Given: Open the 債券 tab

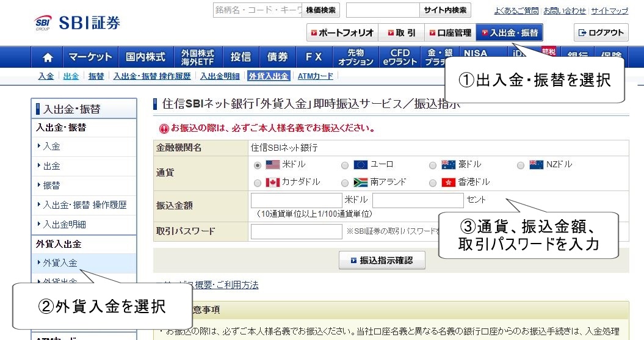Looking at the screenshot, I should [278, 57].
